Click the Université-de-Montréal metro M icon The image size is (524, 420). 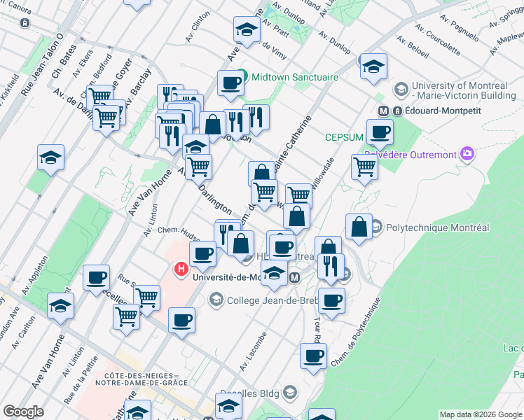pos(294,278)
